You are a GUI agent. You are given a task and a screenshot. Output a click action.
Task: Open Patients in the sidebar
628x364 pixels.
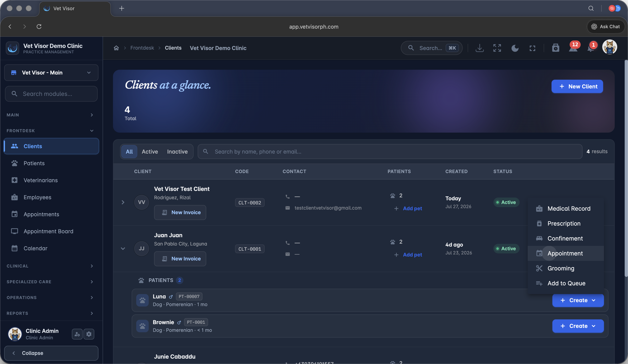51,163
